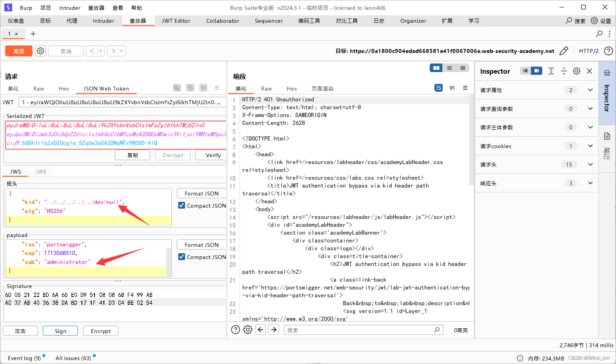Click the 复制 copy button
The height and width of the screenshot is (364, 616).
[133, 155]
